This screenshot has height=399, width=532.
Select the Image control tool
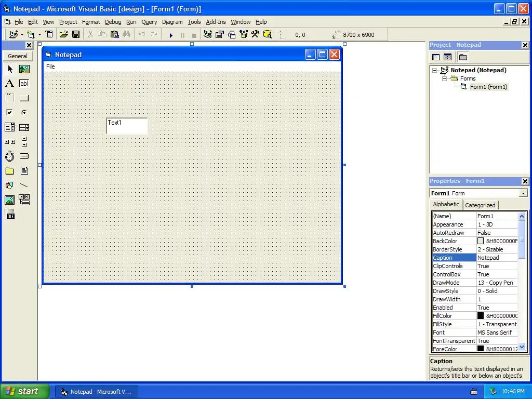tap(10, 200)
